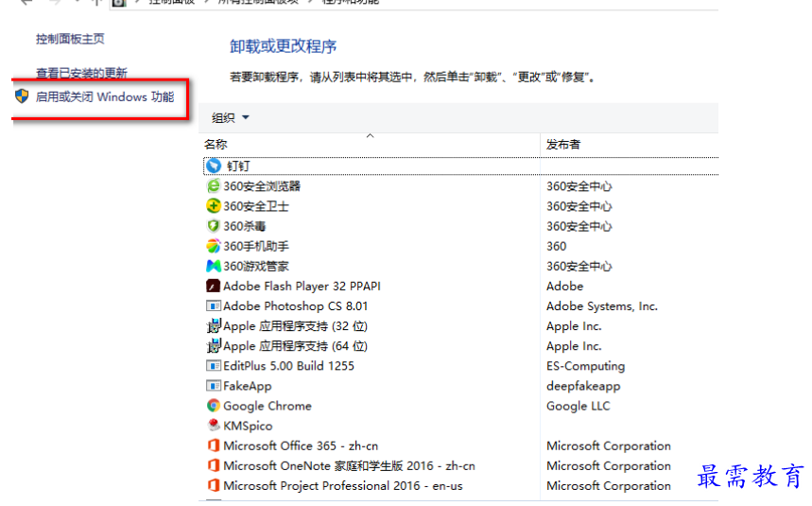Click publisher 360安全中心 for 360杀毒

579,226
